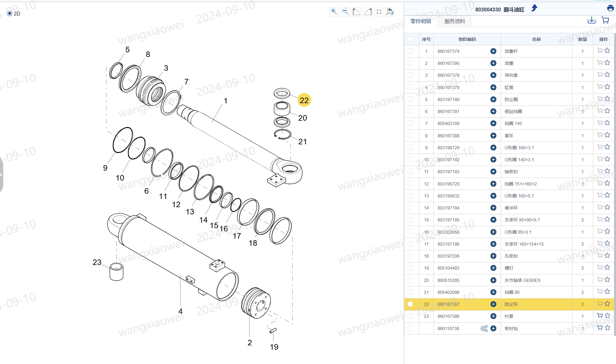Rotate the diagram clockwise
616x364 pixels.
coord(368,12)
